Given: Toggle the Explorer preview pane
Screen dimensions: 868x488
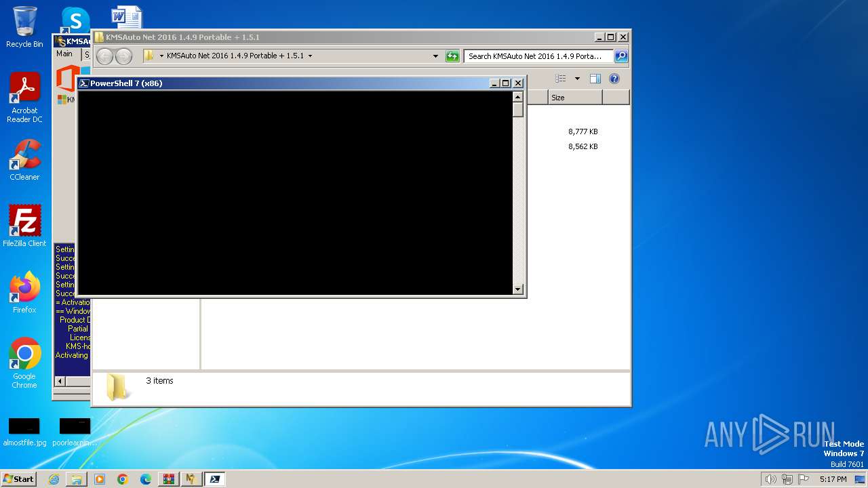Looking at the screenshot, I should point(595,79).
